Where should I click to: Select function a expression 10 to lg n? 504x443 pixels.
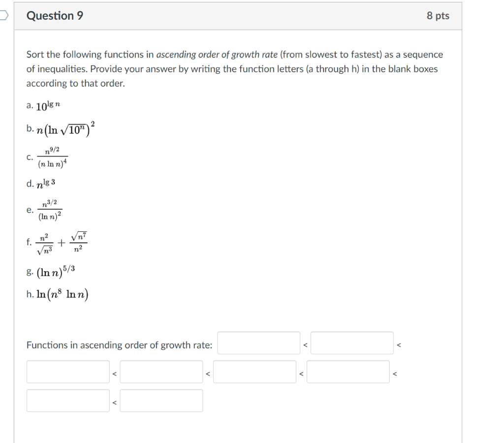pyautogui.click(x=46, y=104)
